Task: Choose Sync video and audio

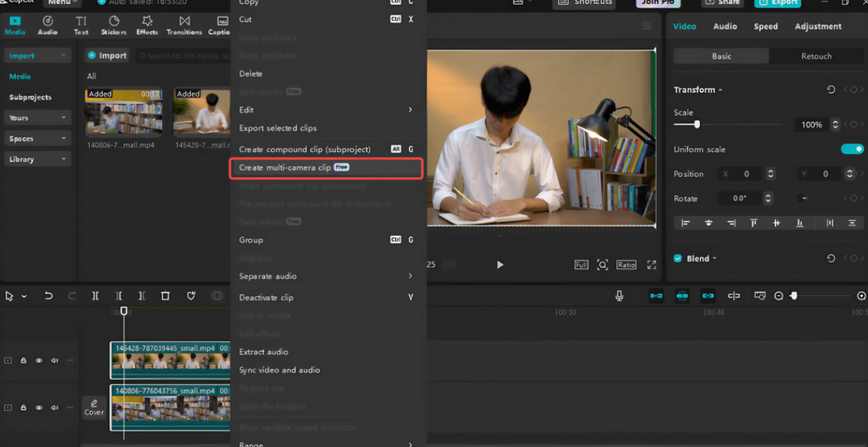Action: click(x=327, y=370)
